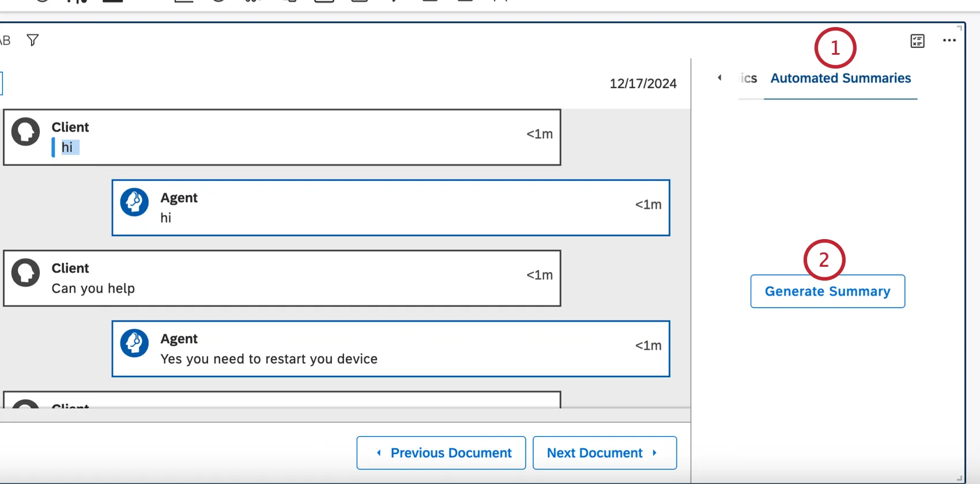Screen dimensions: 980x484
Task: Click the Generate Summary button
Action: pos(827,292)
